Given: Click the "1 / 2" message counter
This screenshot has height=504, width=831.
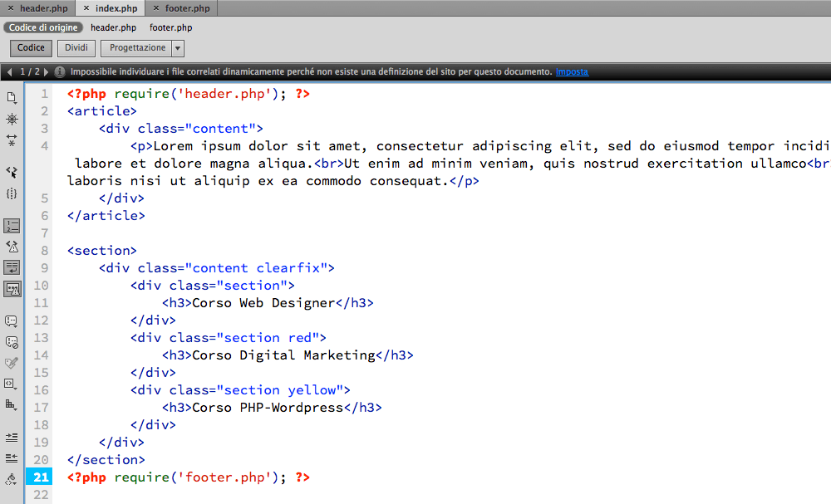Looking at the screenshot, I should [30, 71].
